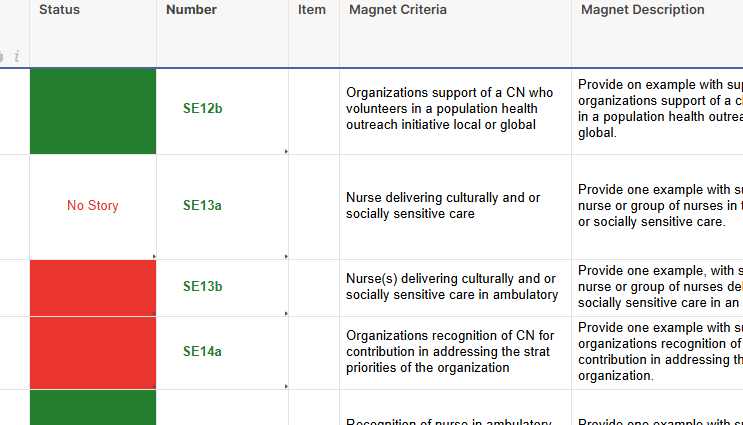
Task: Select the red status cell for SE14a
Action: [93, 353]
